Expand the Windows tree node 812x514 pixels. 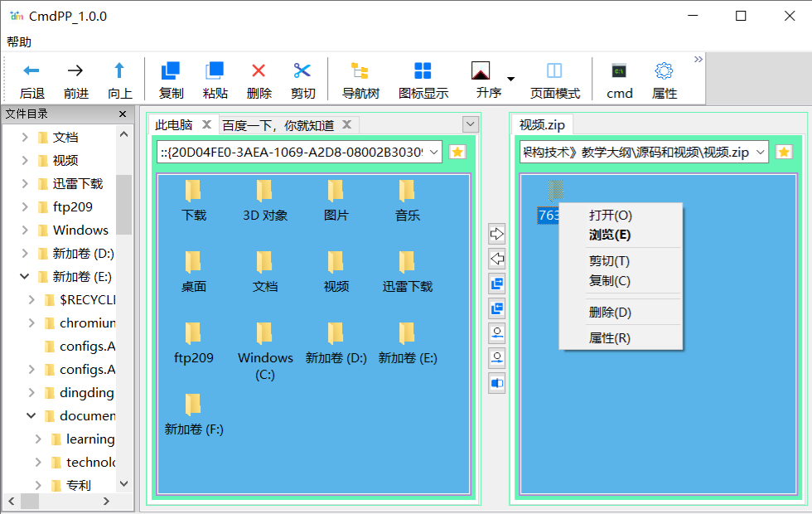(x=25, y=230)
